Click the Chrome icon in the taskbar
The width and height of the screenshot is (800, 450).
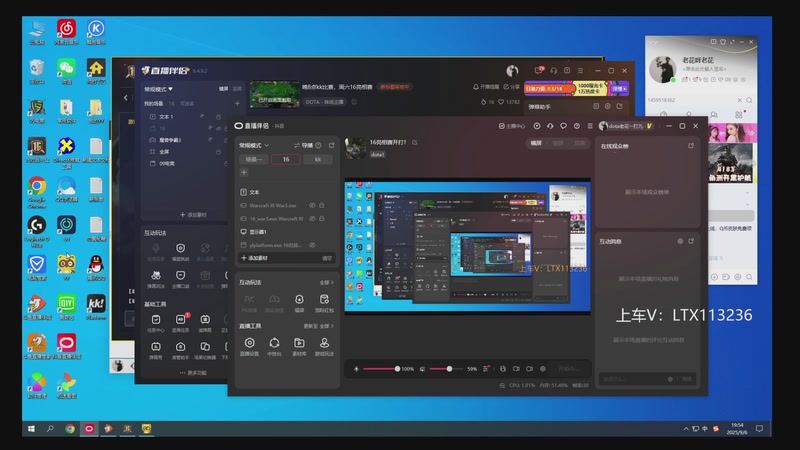pos(70,429)
